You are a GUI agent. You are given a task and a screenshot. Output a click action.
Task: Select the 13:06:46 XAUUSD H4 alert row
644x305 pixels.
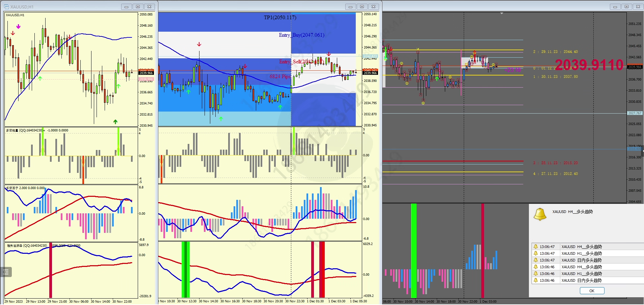588,267
